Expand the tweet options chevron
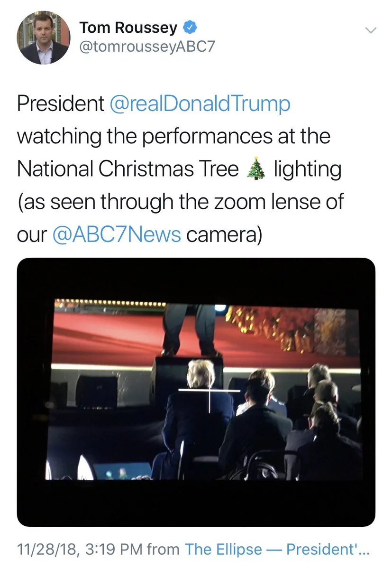Image resolution: width=392 pixels, height=569 pixels. [x=371, y=30]
